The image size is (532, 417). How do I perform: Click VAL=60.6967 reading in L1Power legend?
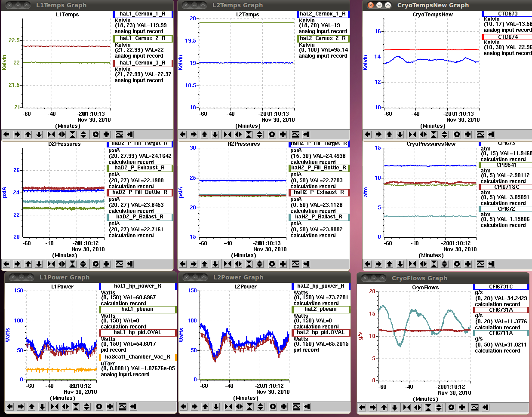click(x=139, y=297)
